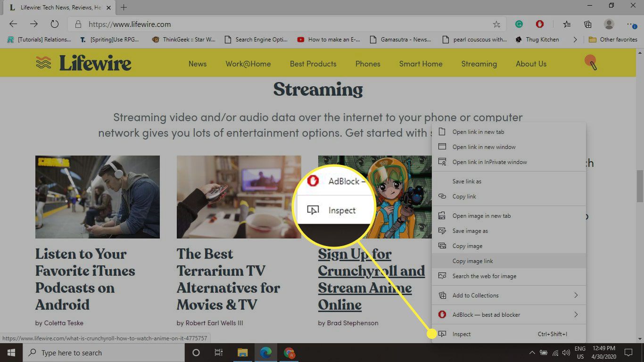The width and height of the screenshot is (644, 362).
Task: Go forward with the browser forward arrow
Action: [x=34, y=24]
